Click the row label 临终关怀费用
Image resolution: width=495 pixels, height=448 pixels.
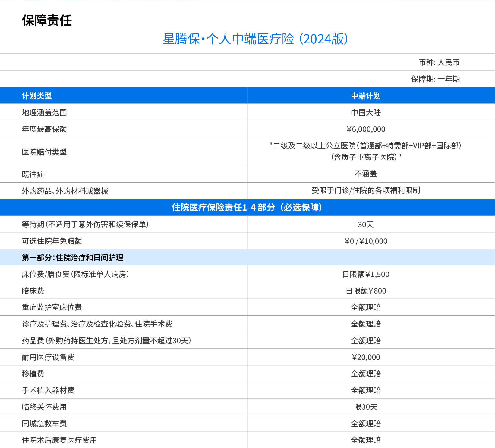pos(44,407)
